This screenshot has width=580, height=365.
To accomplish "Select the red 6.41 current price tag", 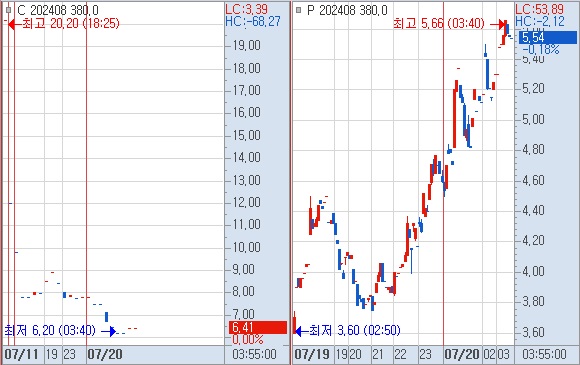I will 258,327.
